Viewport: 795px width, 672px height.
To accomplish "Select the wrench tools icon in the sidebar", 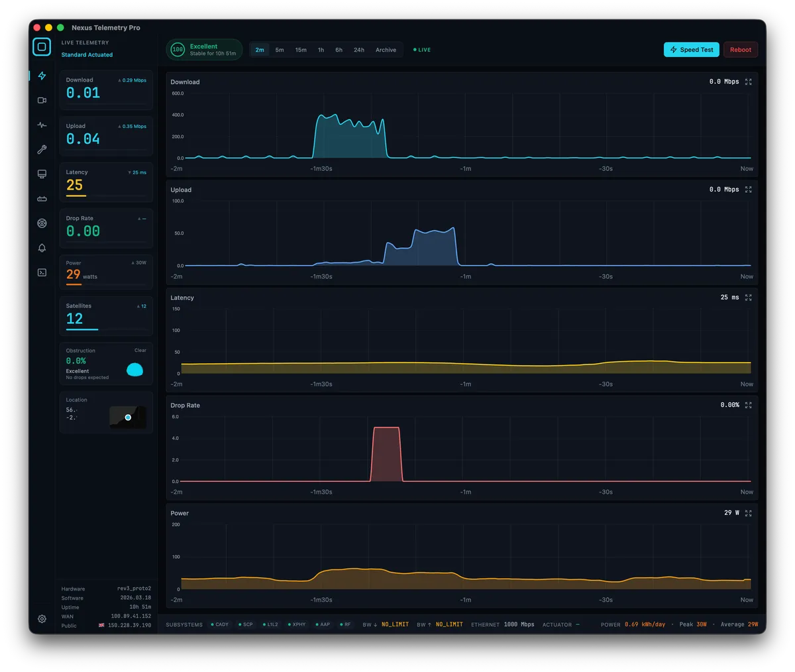I will point(42,149).
